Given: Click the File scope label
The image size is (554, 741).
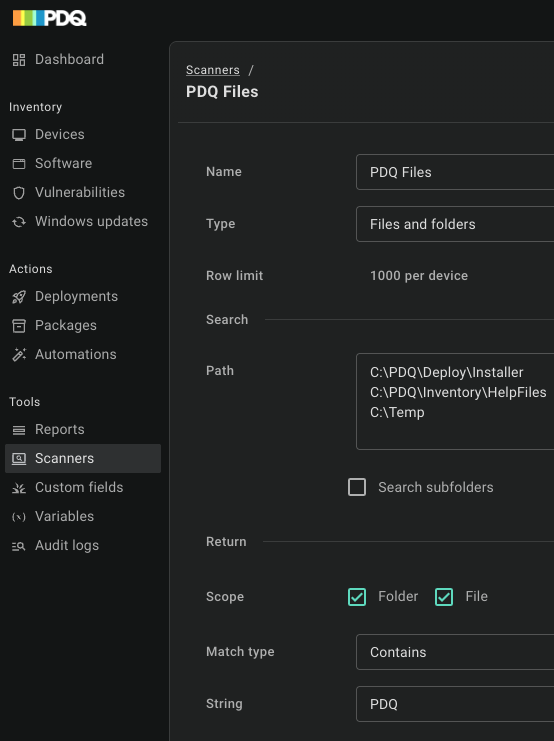Looking at the screenshot, I should point(476,596).
